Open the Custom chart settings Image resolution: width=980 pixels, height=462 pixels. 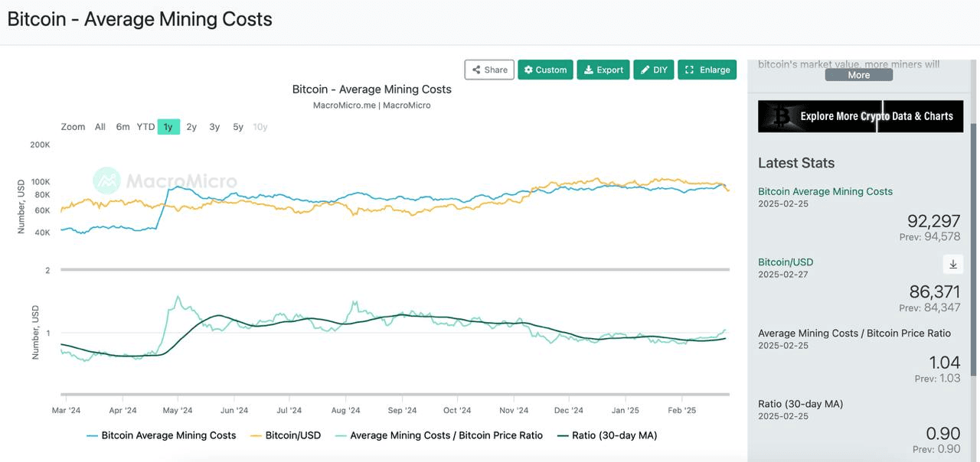(x=545, y=70)
